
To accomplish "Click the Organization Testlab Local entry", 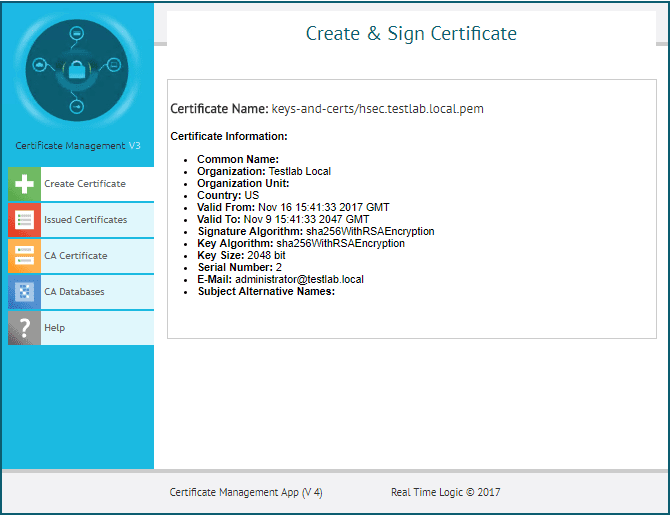I will pyautogui.click(x=264, y=171).
